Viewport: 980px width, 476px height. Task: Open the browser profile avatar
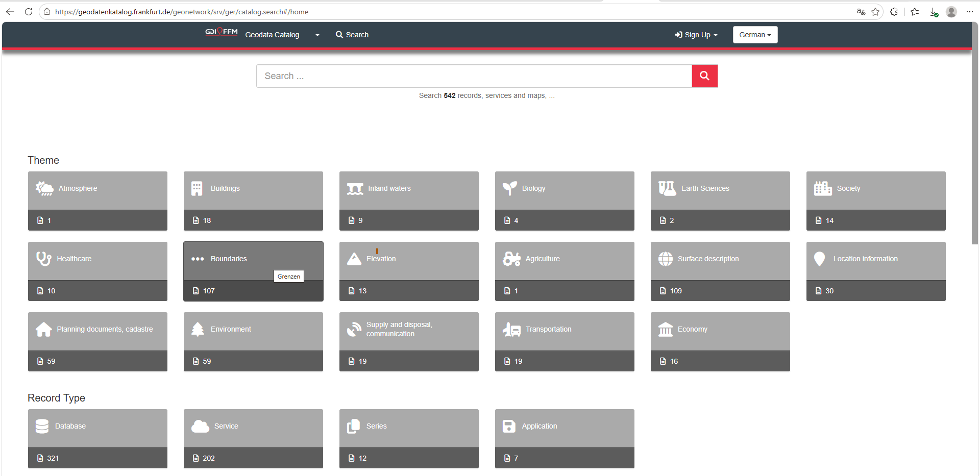point(951,12)
